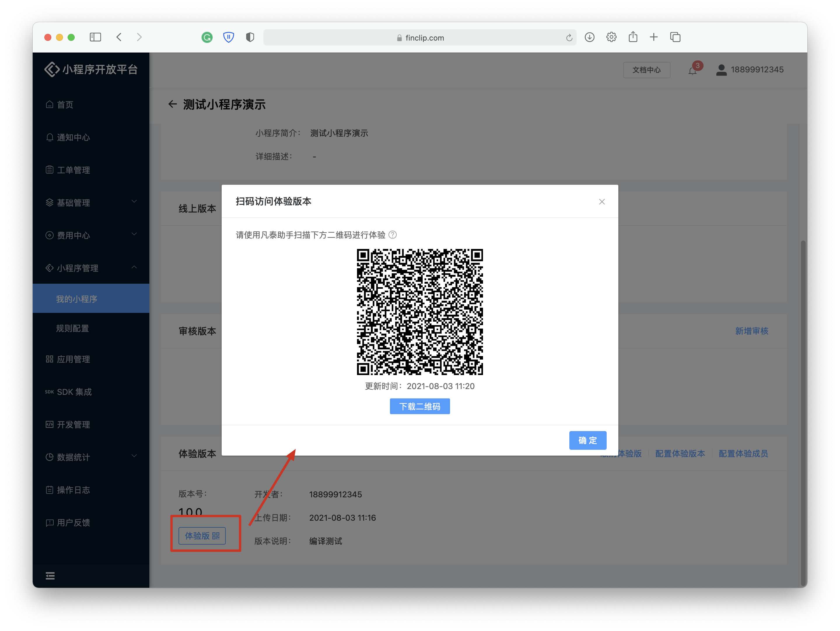Collapse sidebar using bottom menu icon

(50, 576)
